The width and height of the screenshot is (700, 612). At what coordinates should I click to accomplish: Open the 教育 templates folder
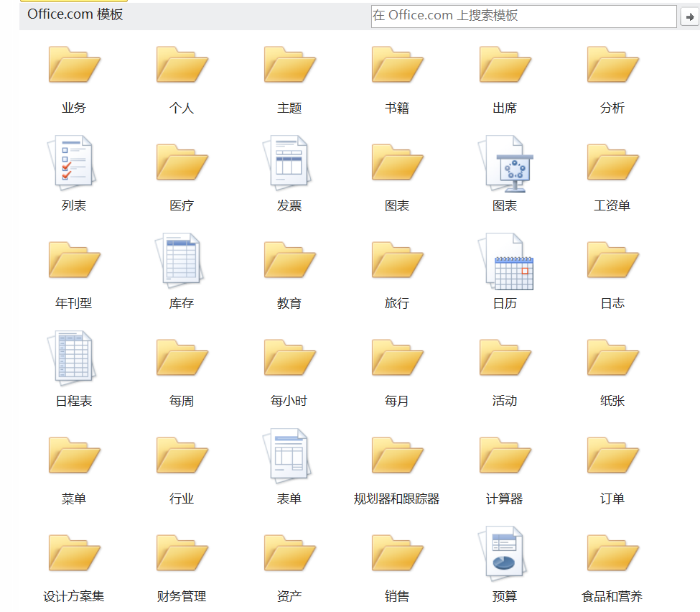(289, 261)
